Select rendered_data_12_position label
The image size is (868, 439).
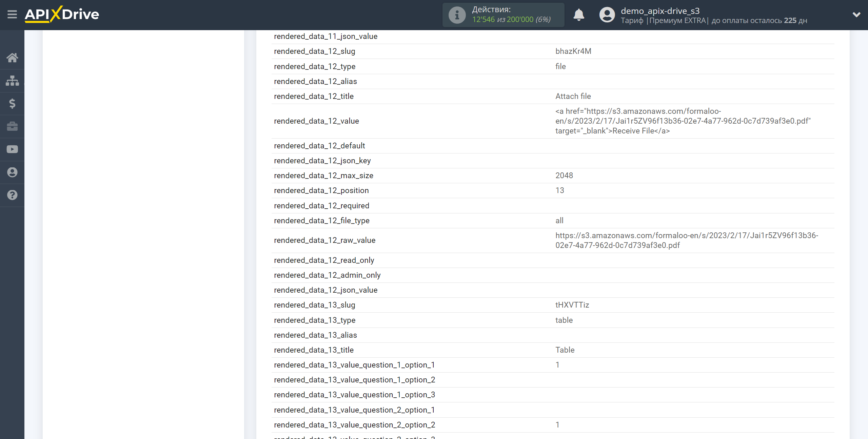tap(321, 190)
